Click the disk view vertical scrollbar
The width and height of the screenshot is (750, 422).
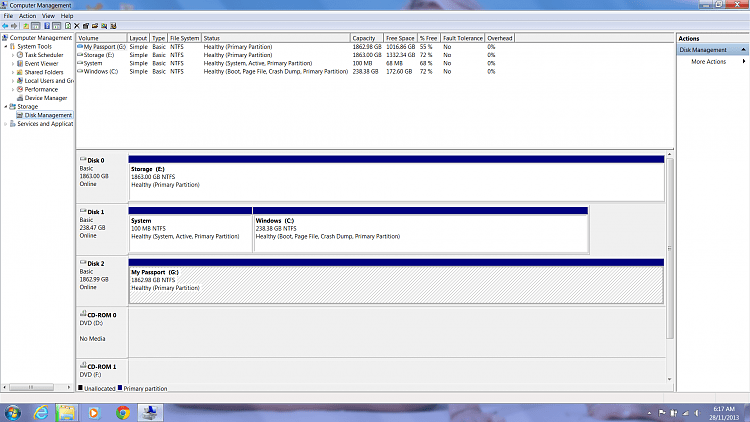coord(670,249)
